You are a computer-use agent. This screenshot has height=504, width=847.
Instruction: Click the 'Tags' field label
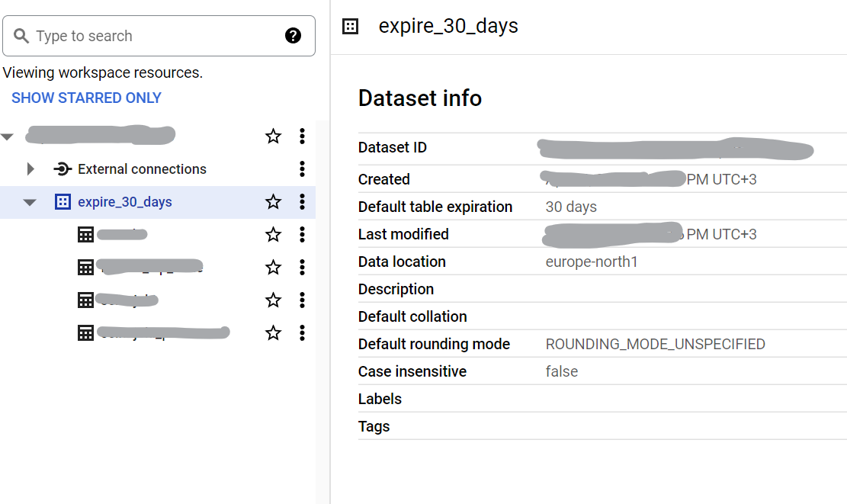[x=374, y=427]
